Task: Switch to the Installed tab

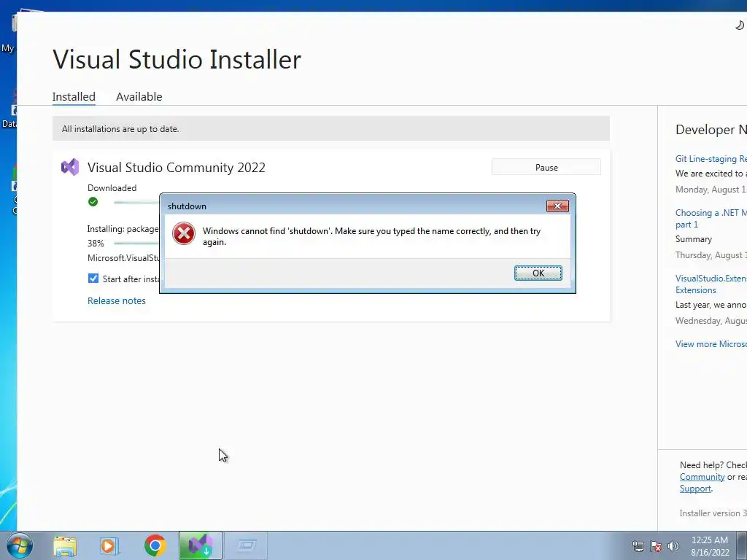Action: coord(74,97)
